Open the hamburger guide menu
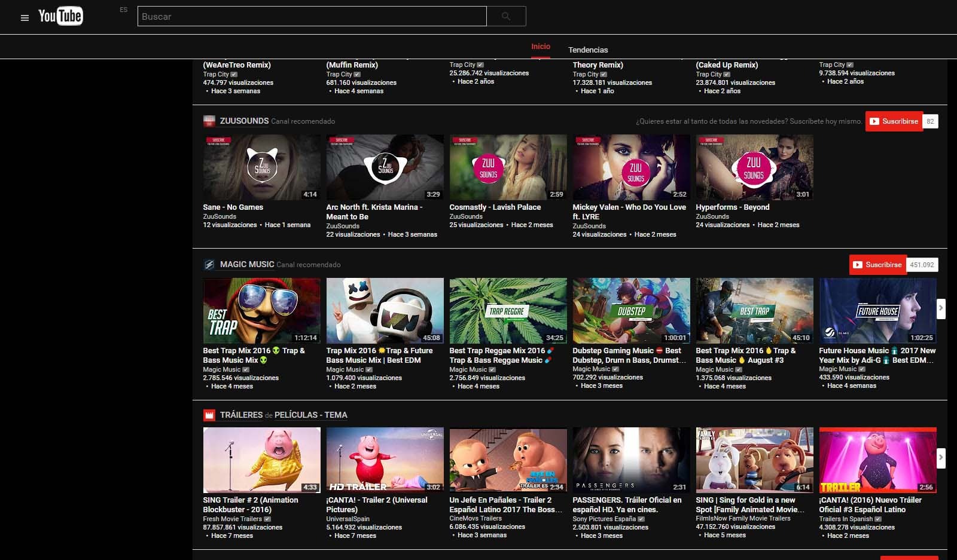 tap(25, 17)
